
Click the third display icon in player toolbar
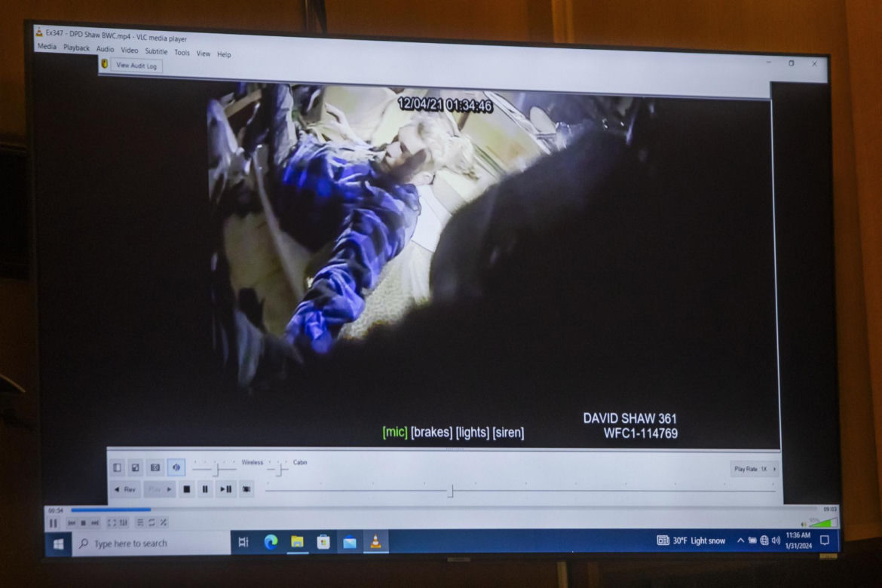155,467
